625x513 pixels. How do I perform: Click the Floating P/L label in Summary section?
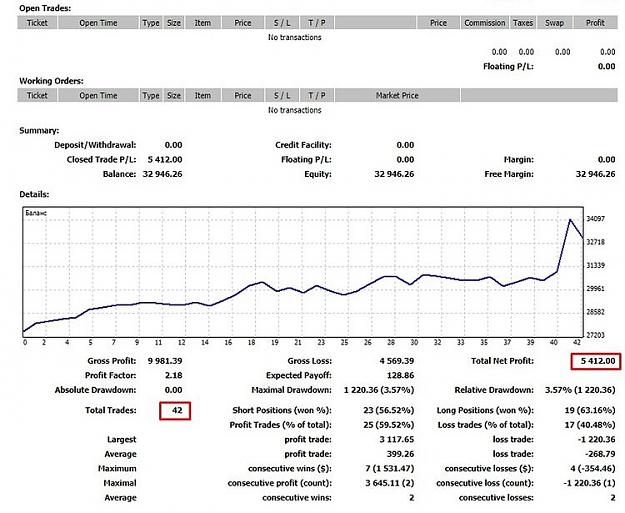tap(306, 159)
